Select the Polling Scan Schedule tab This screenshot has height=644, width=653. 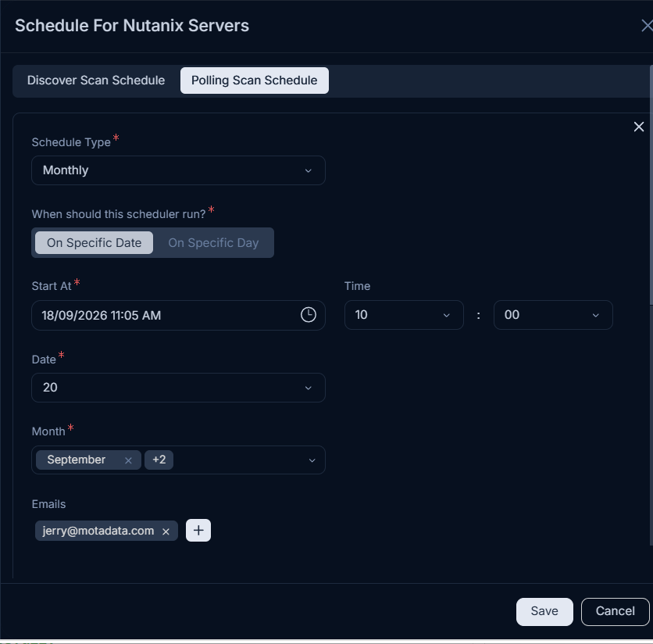click(x=255, y=80)
